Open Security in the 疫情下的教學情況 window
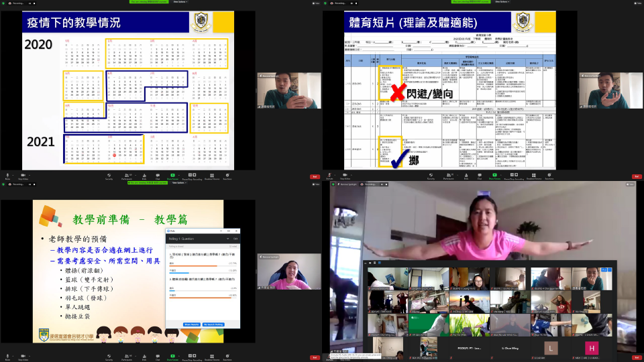The image size is (644, 362). [109, 176]
